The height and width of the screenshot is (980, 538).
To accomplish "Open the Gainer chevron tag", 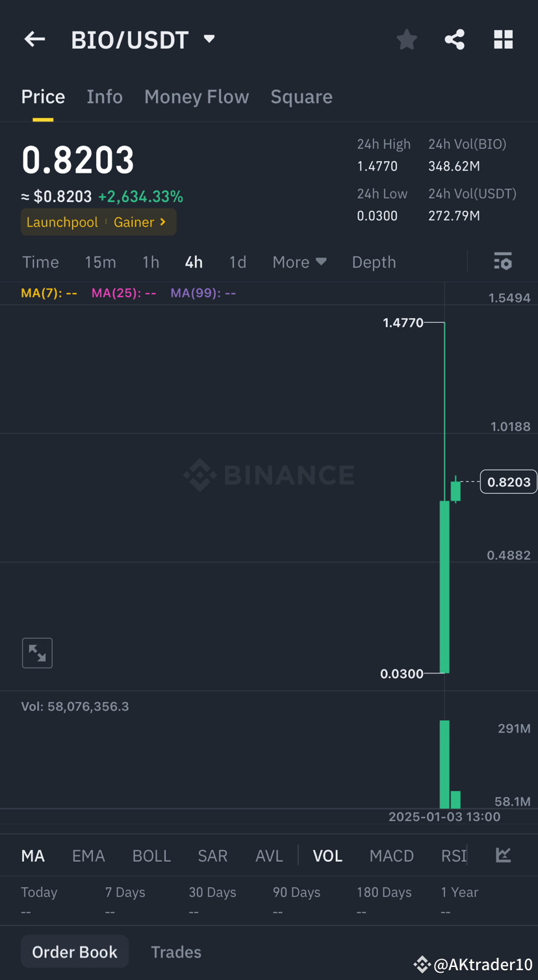I will click(140, 222).
